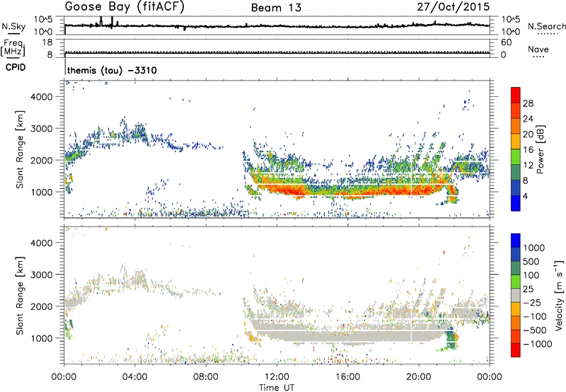Select the "20:00" time tick label
Image resolution: width=566 pixels, height=392 pixels.
(x=419, y=377)
